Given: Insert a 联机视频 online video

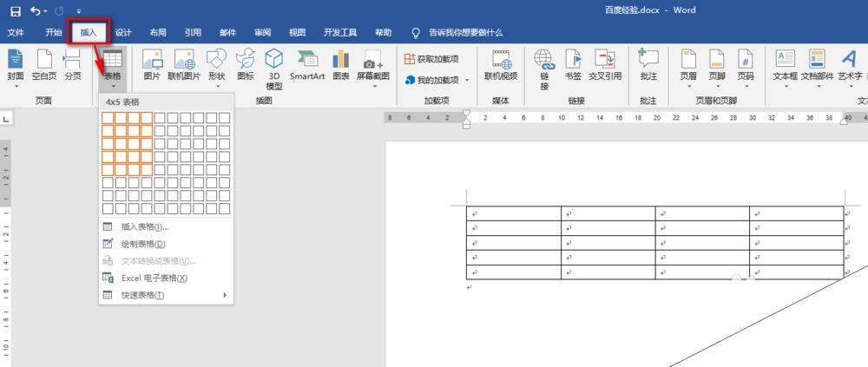Looking at the screenshot, I should [x=501, y=65].
